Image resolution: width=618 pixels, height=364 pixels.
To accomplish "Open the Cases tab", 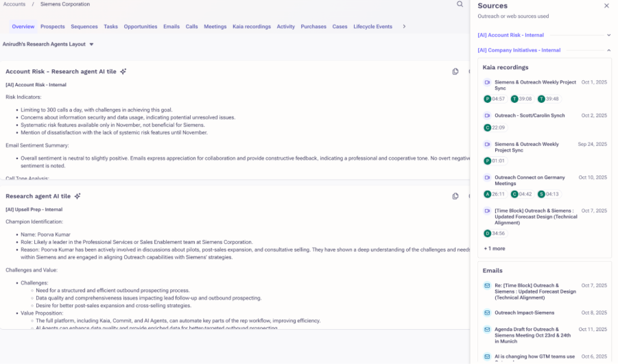I will [340, 27].
